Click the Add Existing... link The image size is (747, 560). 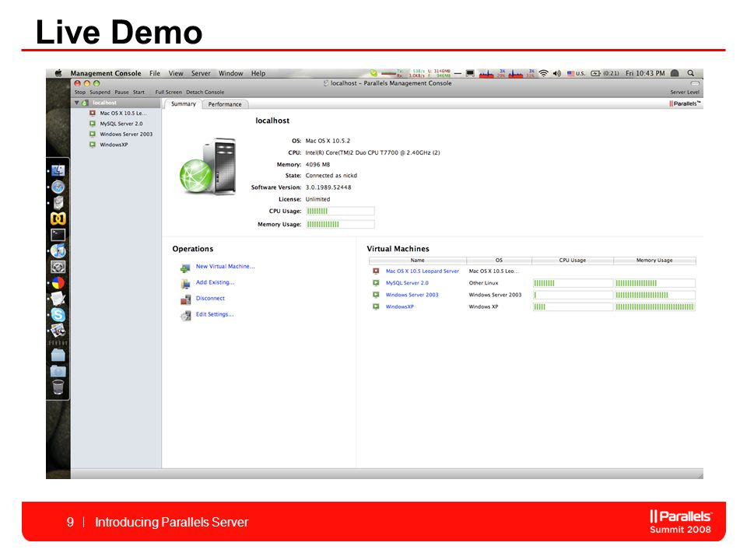point(216,282)
